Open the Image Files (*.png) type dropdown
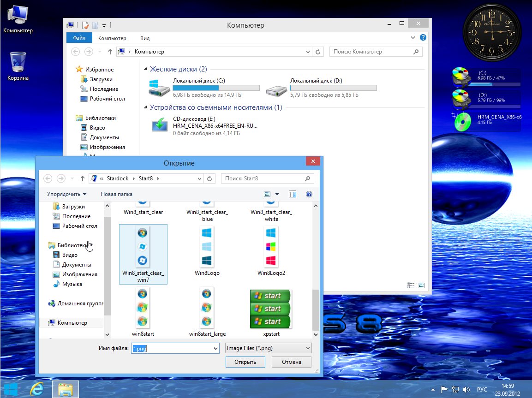Screen dimensions: 532x398 coord(268,348)
